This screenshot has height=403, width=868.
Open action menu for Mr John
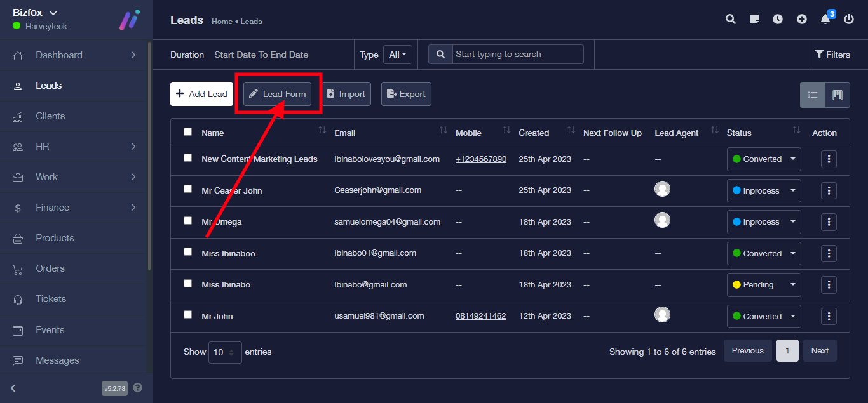click(x=829, y=316)
